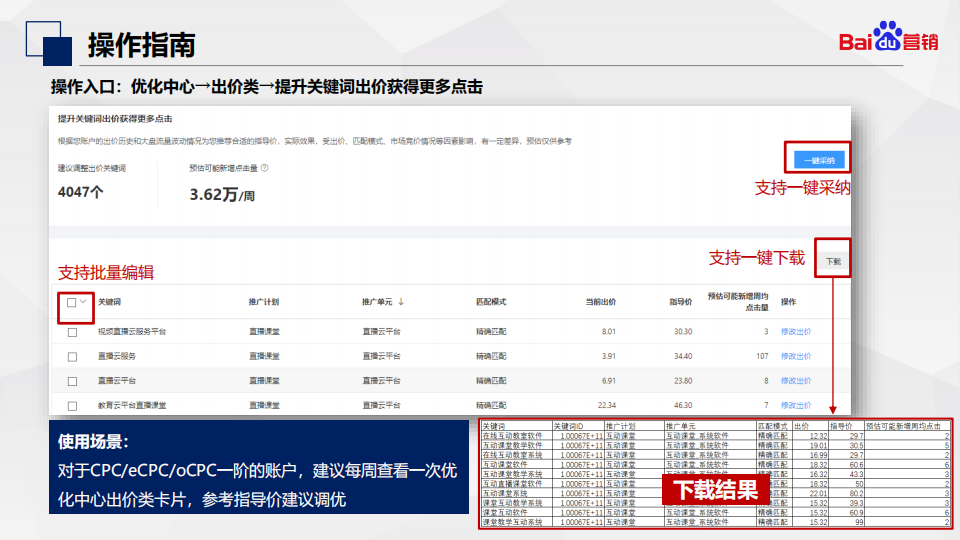Click the guide price 46.30
960x540 pixels.
pyautogui.click(x=683, y=405)
